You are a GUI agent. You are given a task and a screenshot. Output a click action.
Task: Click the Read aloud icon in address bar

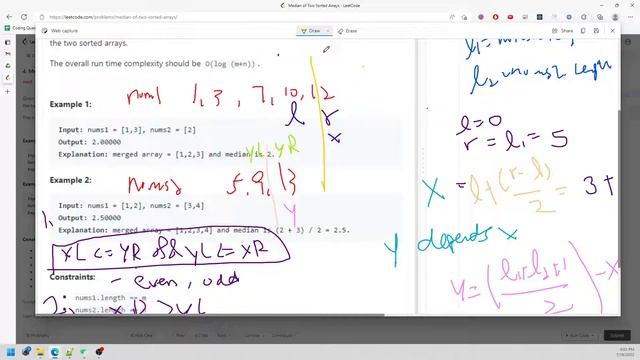tap(452, 17)
